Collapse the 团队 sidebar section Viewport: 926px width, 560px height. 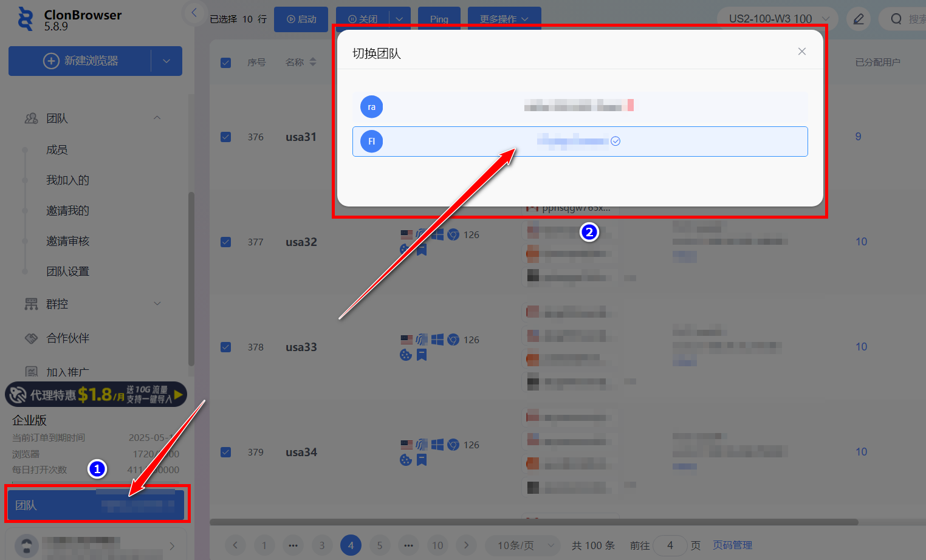click(x=157, y=118)
